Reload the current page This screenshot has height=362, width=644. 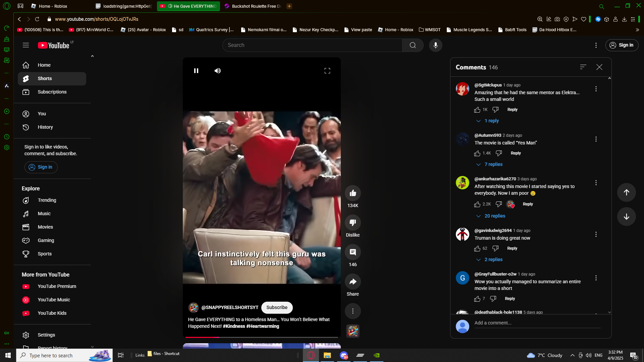point(37,19)
